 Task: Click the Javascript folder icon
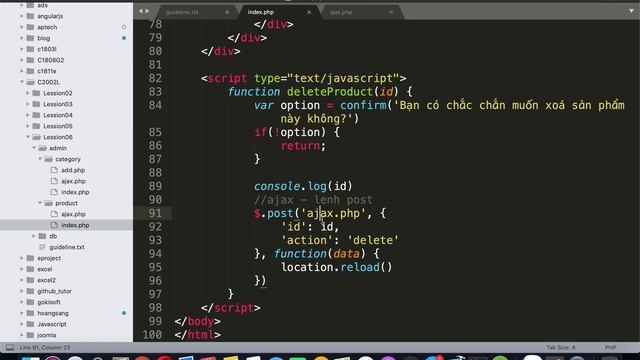[x=30, y=324]
